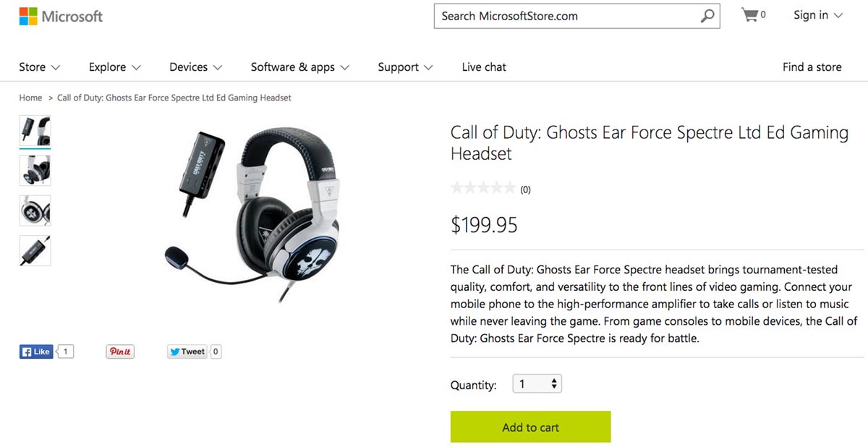The height and width of the screenshot is (447, 868).
Task: Select the second product thumbnail
Action: click(x=35, y=171)
